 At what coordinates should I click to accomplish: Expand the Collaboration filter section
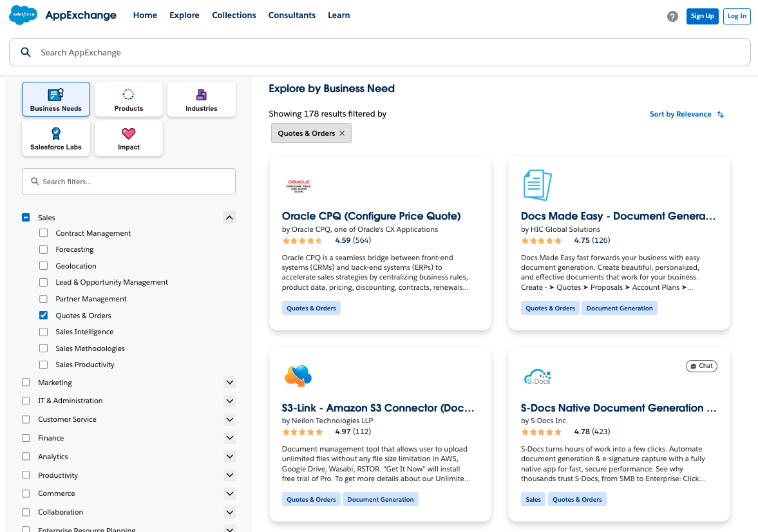[230, 512]
